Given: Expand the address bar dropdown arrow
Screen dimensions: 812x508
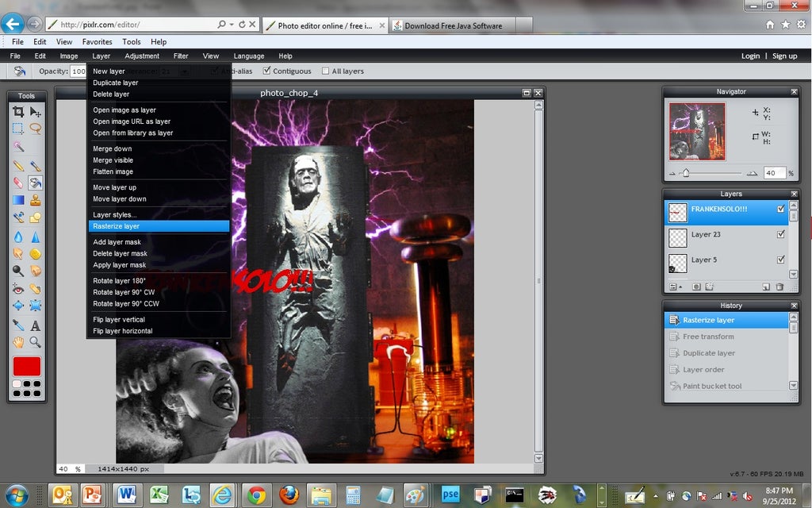Looking at the screenshot, I should (232, 25).
